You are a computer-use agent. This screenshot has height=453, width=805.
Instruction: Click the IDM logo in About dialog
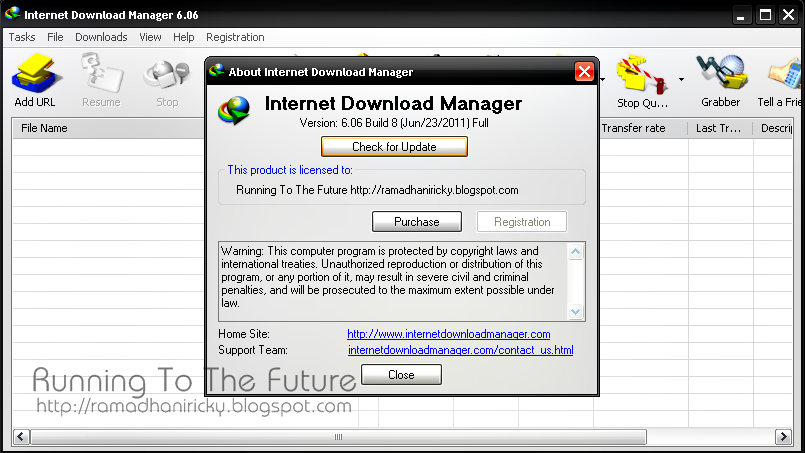234,110
